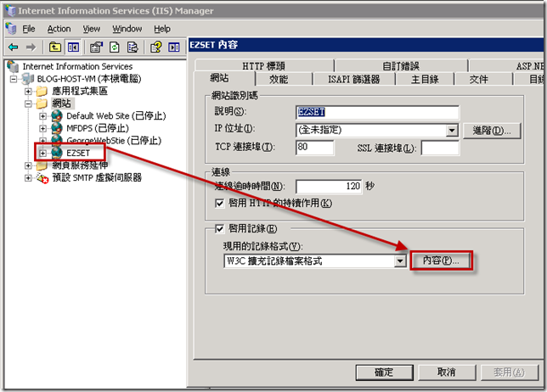Viewport: 547px width, 392px height.
Task: Click the 連線逾時時間 field showing 120
Action: point(329,186)
